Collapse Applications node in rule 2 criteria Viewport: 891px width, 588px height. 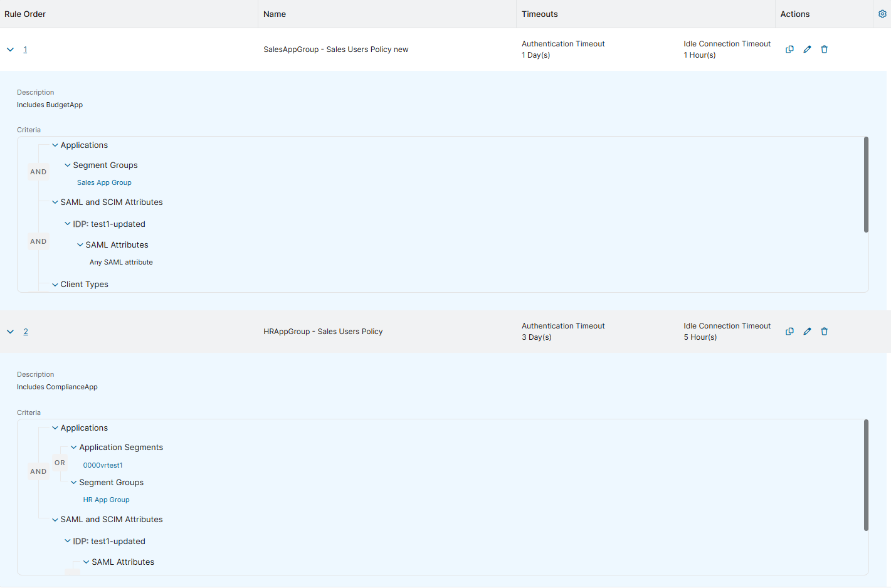[x=55, y=428]
